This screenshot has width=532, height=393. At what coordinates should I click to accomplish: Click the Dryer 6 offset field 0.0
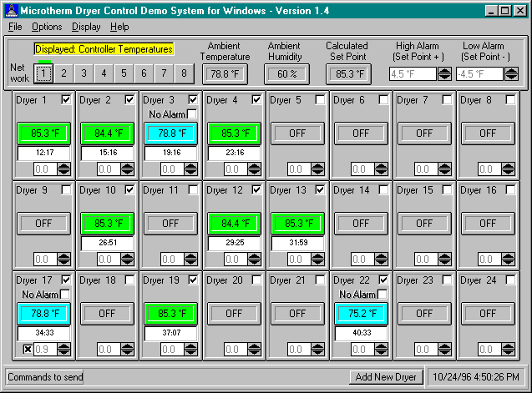tap(362, 169)
